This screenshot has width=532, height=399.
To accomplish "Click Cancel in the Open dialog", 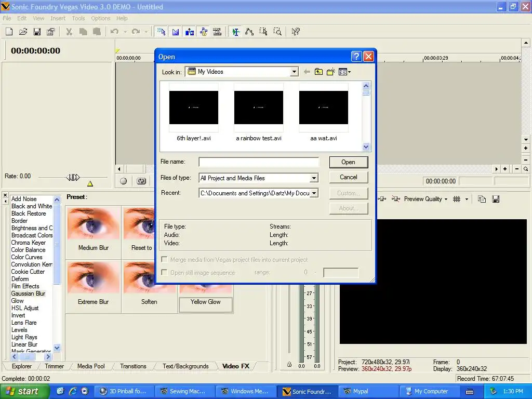I will click(349, 177).
